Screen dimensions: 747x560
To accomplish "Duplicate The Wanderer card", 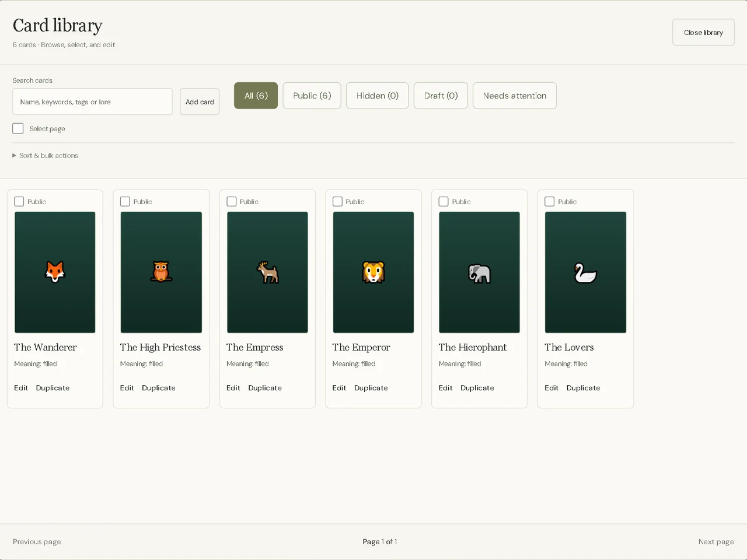I will pos(53,388).
